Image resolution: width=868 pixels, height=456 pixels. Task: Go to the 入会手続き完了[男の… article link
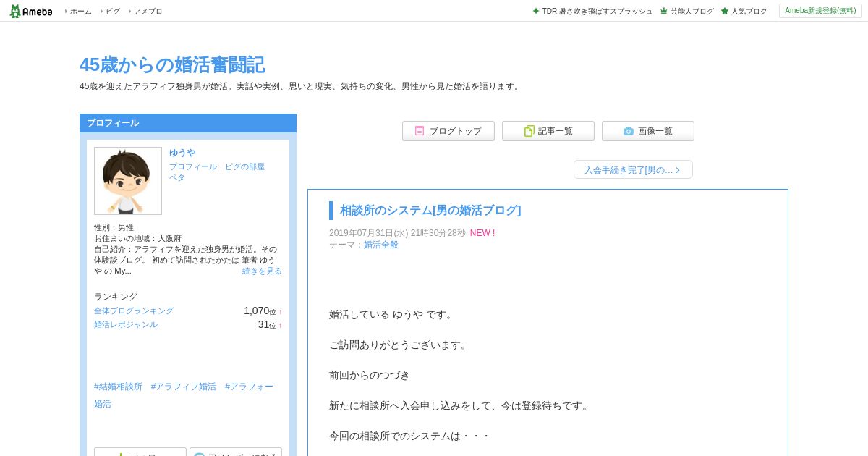(633, 169)
